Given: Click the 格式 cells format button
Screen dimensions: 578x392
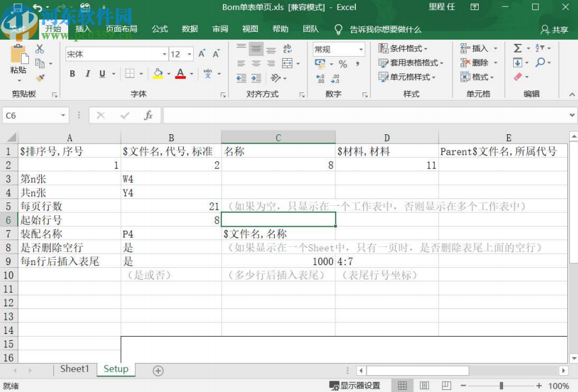Looking at the screenshot, I should pos(477,77).
